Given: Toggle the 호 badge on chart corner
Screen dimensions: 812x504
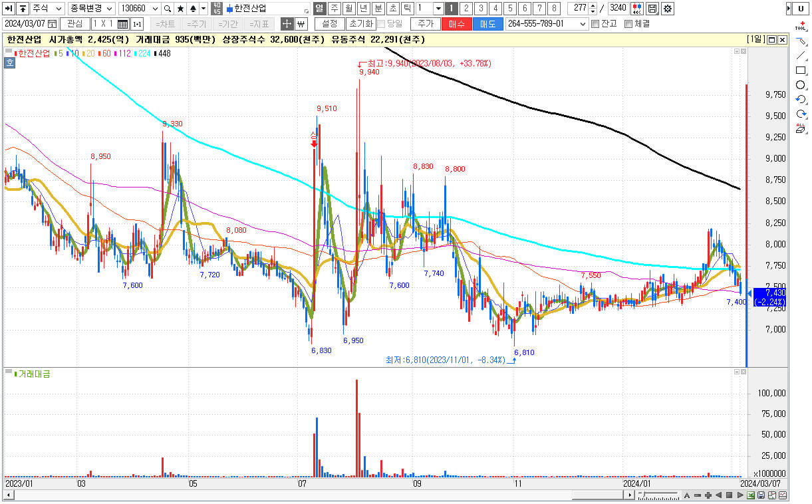Looking at the screenshot, I should click(x=9, y=63).
